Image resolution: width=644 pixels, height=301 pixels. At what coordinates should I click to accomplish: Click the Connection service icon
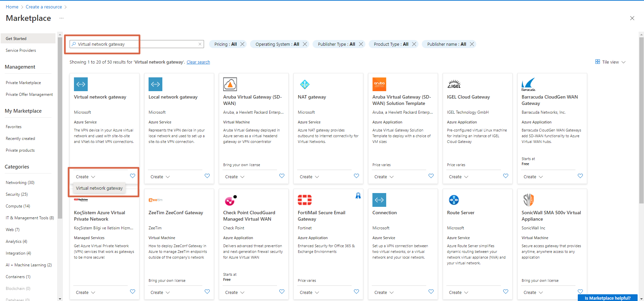click(x=379, y=200)
